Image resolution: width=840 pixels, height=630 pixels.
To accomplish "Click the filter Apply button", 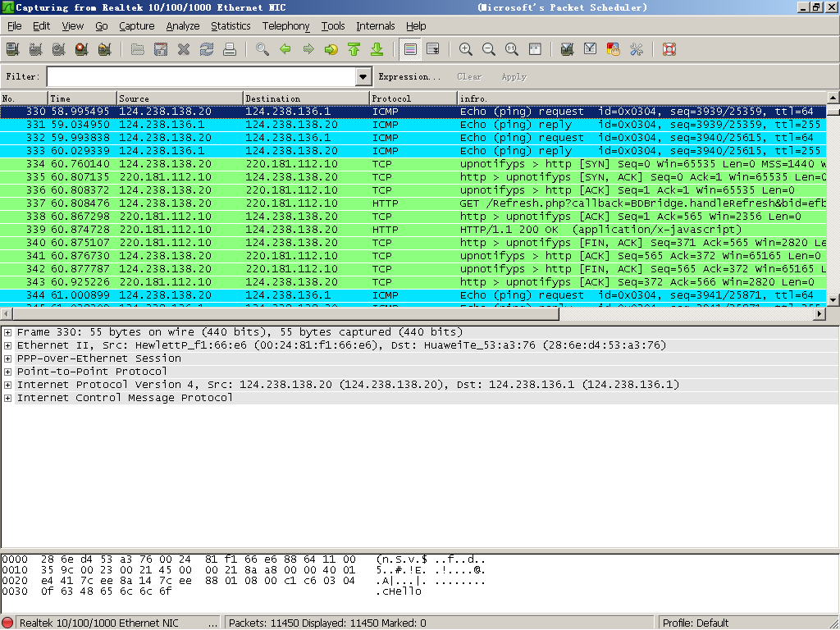I will tap(514, 76).
